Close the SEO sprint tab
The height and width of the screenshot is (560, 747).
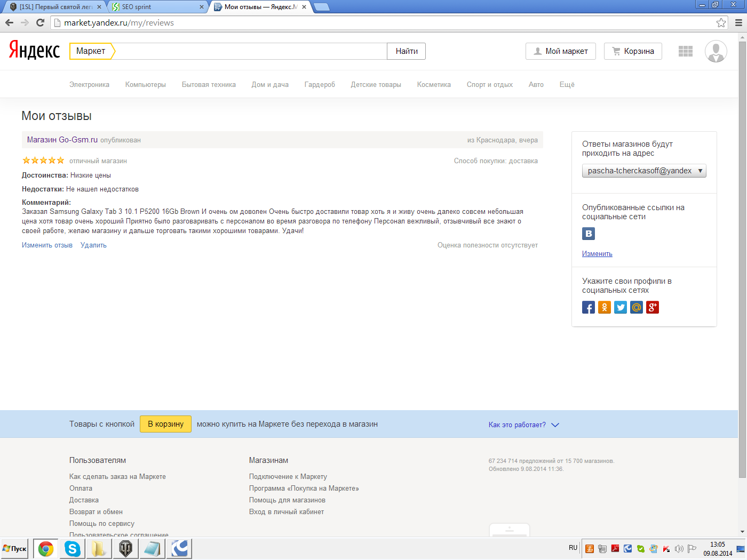[x=201, y=7]
